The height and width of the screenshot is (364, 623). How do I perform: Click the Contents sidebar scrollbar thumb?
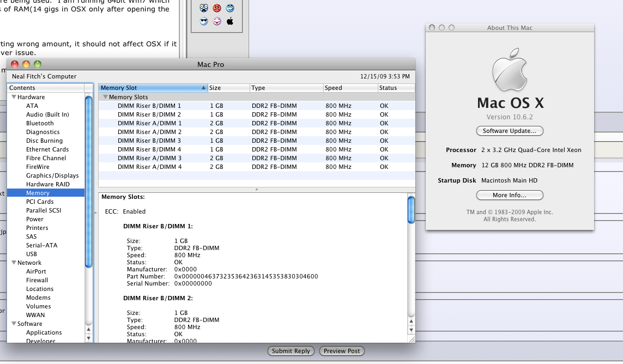coord(89,181)
